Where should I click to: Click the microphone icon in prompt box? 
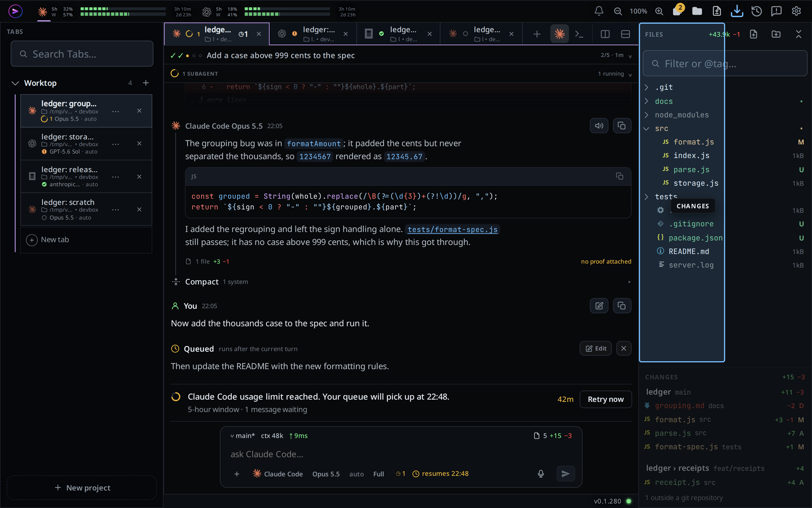click(x=540, y=474)
